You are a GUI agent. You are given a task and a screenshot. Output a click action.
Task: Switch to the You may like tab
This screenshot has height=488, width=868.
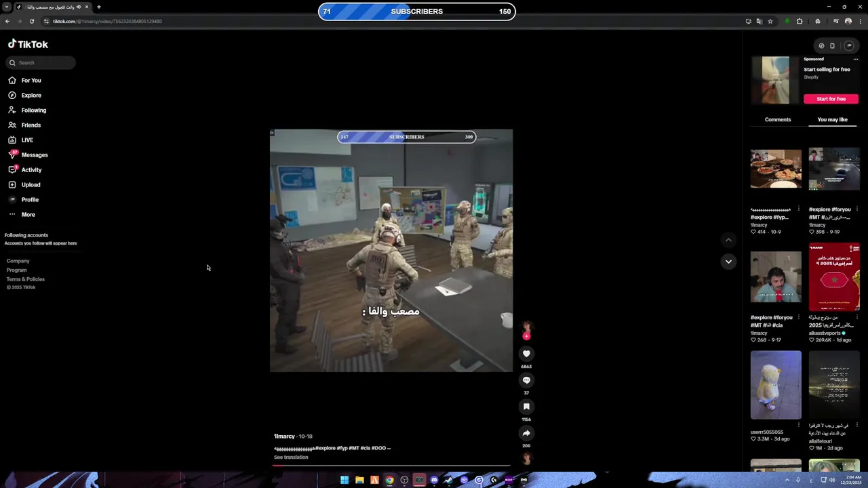[x=832, y=119]
